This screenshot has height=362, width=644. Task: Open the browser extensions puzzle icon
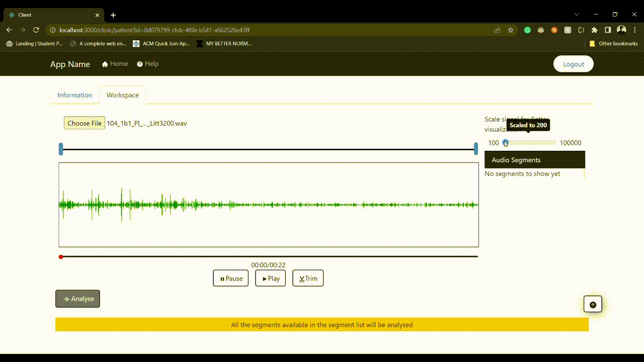click(x=594, y=30)
